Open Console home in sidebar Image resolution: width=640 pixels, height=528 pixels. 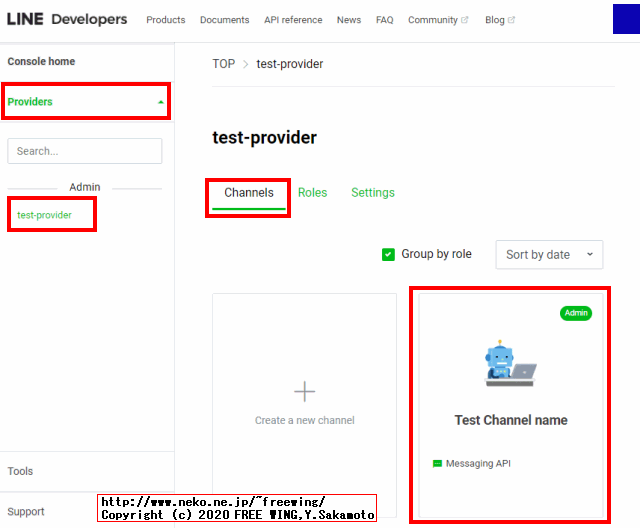pos(41,62)
